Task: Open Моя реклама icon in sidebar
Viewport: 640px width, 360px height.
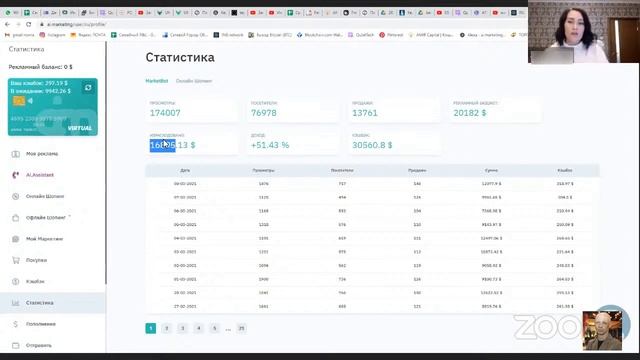Action: click(16, 154)
